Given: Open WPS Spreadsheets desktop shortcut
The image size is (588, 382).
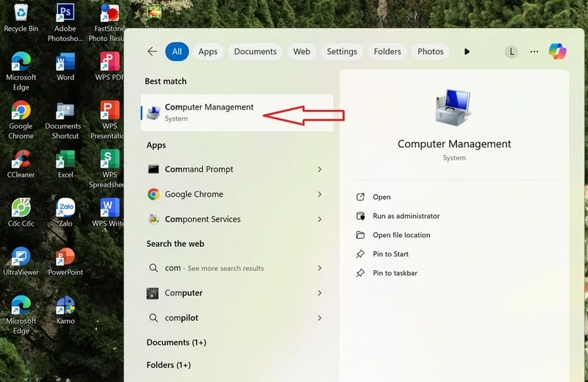Looking at the screenshot, I should [x=107, y=169].
